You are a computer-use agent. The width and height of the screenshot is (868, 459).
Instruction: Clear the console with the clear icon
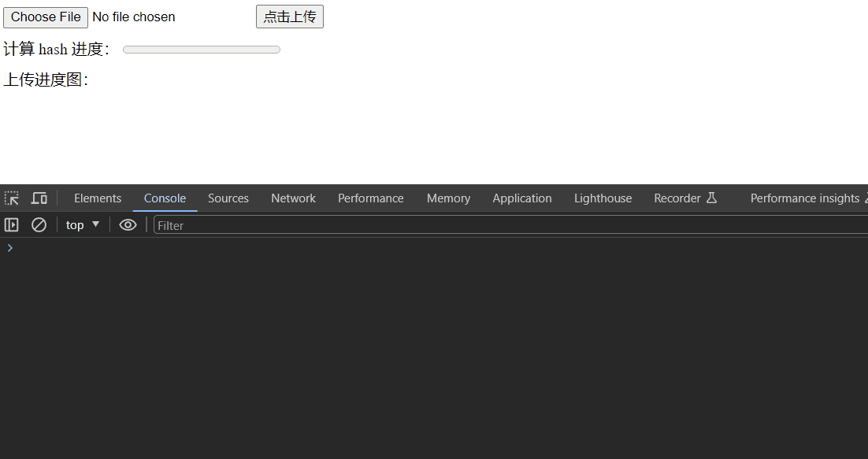[39, 225]
